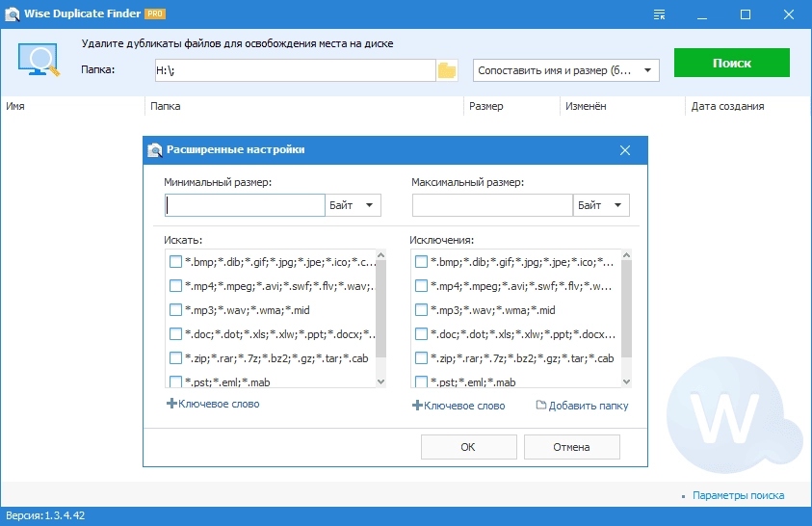Image resolution: width=812 pixels, height=526 pixels.
Task: Click version text Версия:1.3.4.42
Action: point(45,515)
